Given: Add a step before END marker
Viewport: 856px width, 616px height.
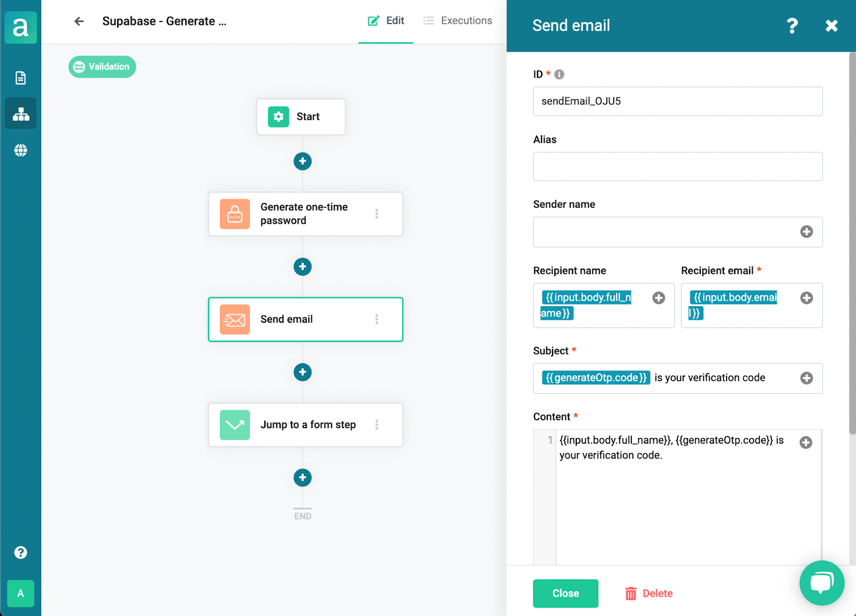Looking at the screenshot, I should pyautogui.click(x=302, y=477).
